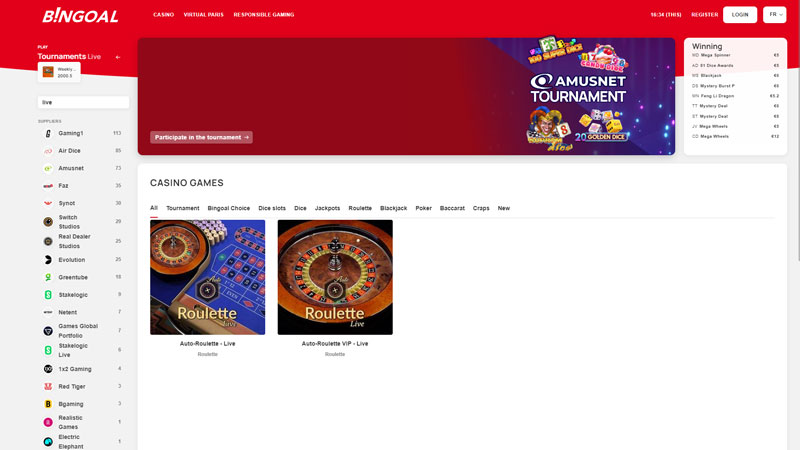Click the Netent supplier icon
The height and width of the screenshot is (450, 800).
click(x=48, y=312)
